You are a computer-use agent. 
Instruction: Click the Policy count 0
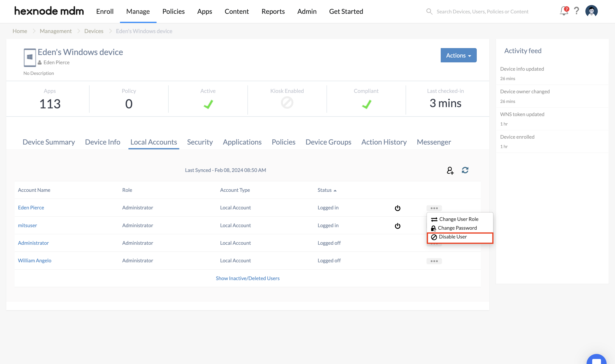click(129, 104)
